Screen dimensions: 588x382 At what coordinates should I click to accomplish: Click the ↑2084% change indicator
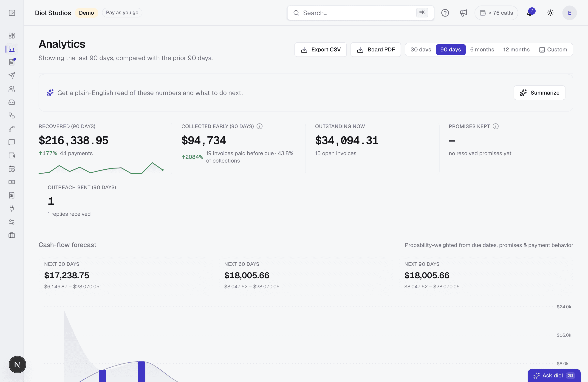pyautogui.click(x=192, y=157)
